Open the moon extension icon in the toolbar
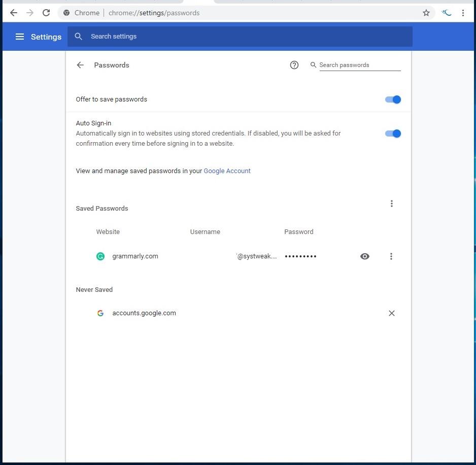 [x=447, y=13]
